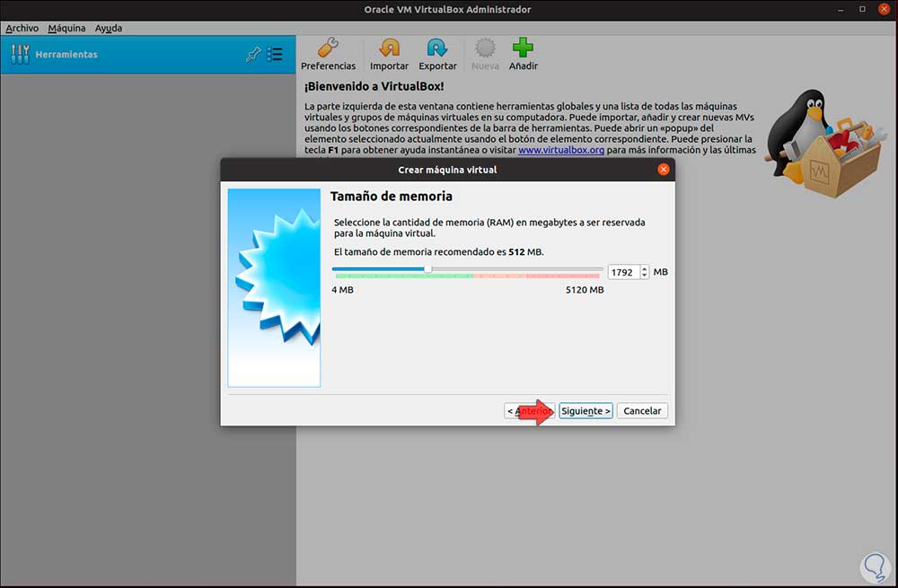Viewport: 898px width, 588px height.
Task: Click the Cancelar button
Action: 642,410
